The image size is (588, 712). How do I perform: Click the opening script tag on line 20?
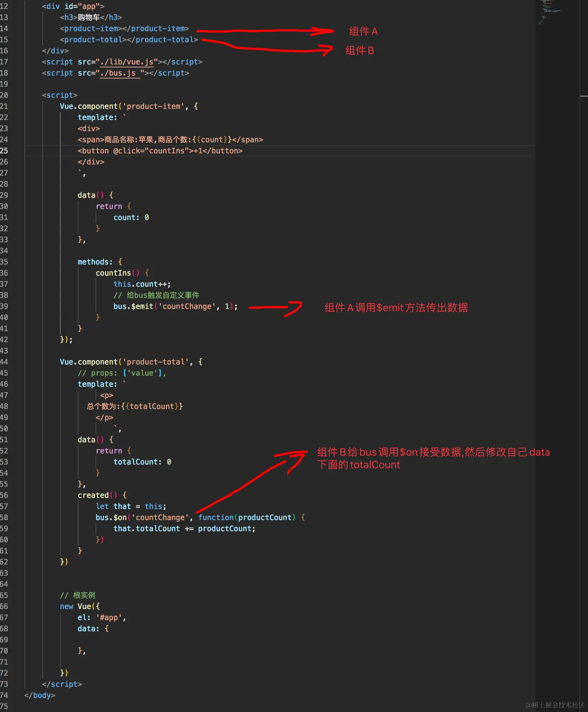click(x=60, y=95)
